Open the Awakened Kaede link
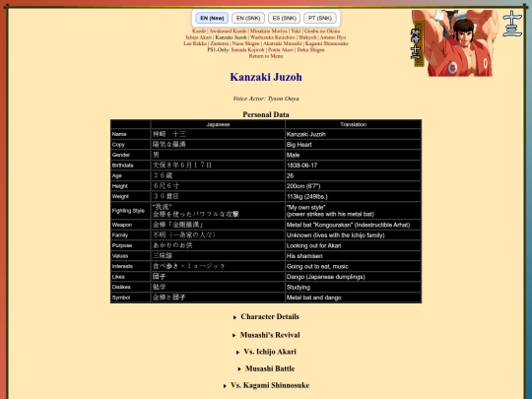532x399 pixels. pyautogui.click(x=228, y=31)
